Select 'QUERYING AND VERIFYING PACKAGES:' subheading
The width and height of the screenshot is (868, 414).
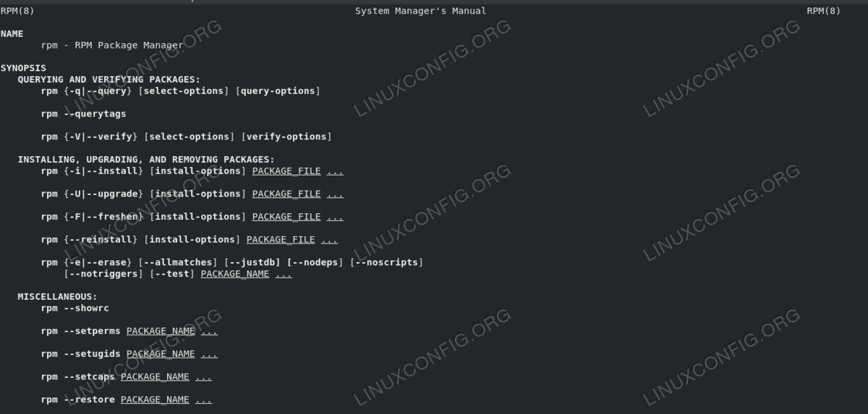pyautogui.click(x=109, y=79)
